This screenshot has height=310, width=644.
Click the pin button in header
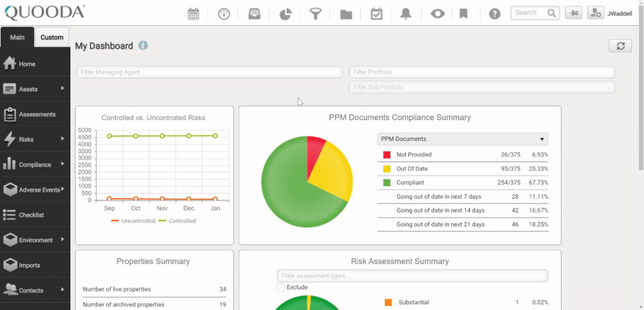573,13
